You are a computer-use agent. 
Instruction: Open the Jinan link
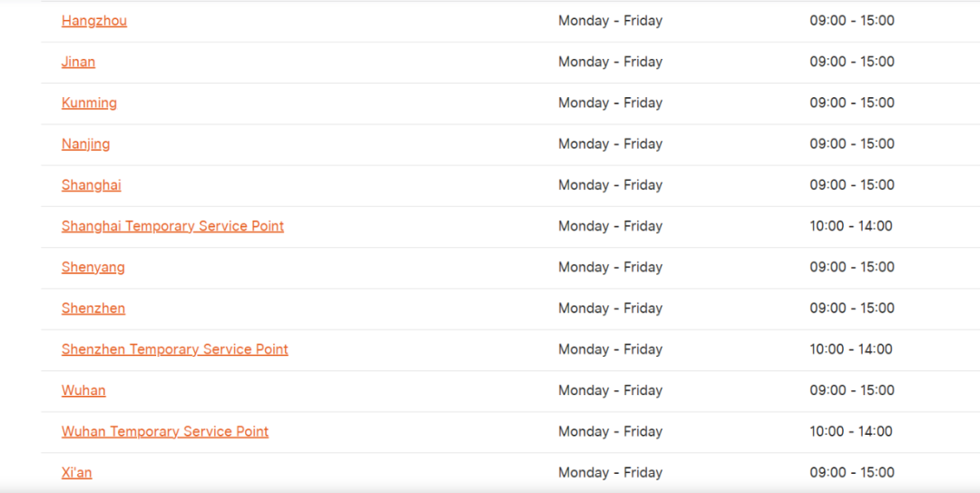[x=78, y=62]
